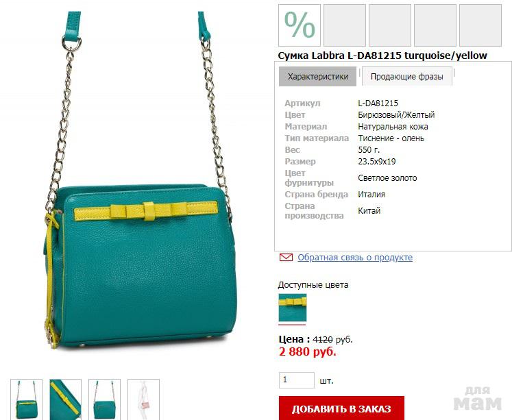Select the fourth empty badge slot
This screenshot has height=420, width=512.
(x=435, y=25)
